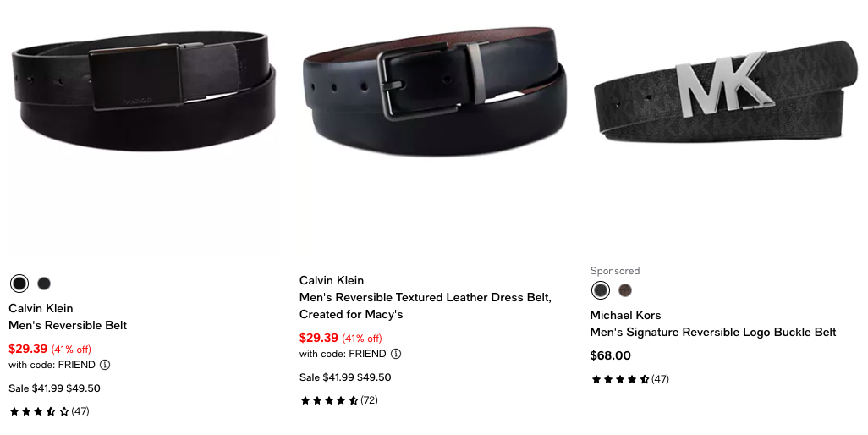Select black color swatch for Calvin Klein belt

pos(19,284)
